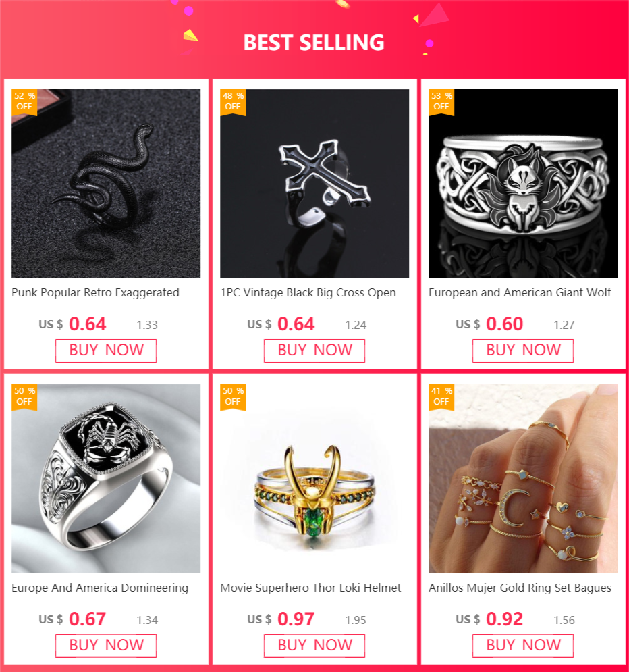Image resolution: width=629 pixels, height=672 pixels.
Task: Open the European and American Giant Wolf title
Action: [520, 292]
